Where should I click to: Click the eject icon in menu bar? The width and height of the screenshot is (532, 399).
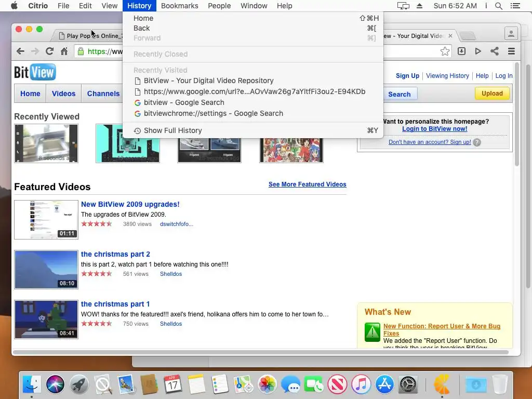(419, 6)
